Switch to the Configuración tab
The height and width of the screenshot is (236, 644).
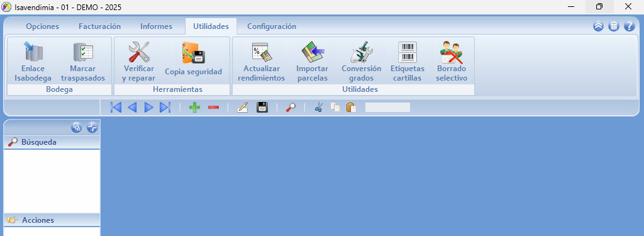[x=272, y=26]
